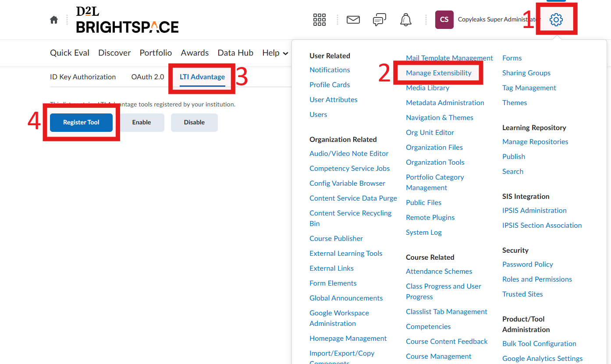Switch to ID Key Authorization tab

[x=83, y=77]
